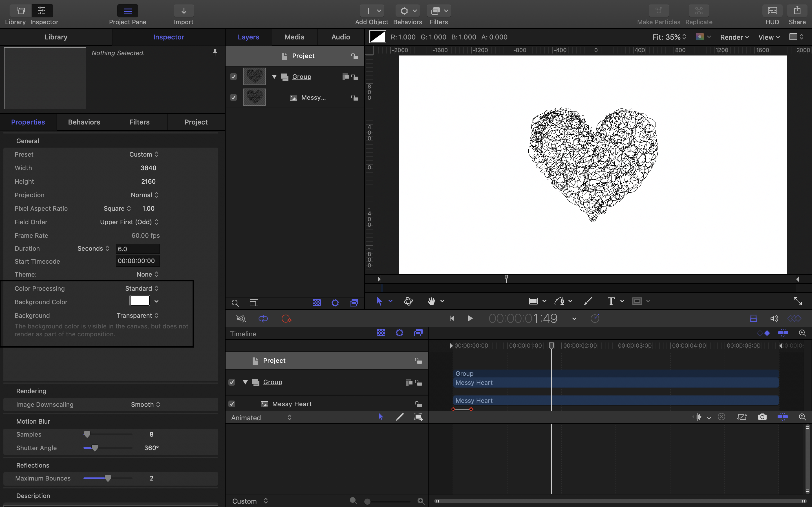Image resolution: width=812 pixels, height=507 pixels.
Task: Uncheck Group layer visibility in Layers list
Action: tap(233, 77)
